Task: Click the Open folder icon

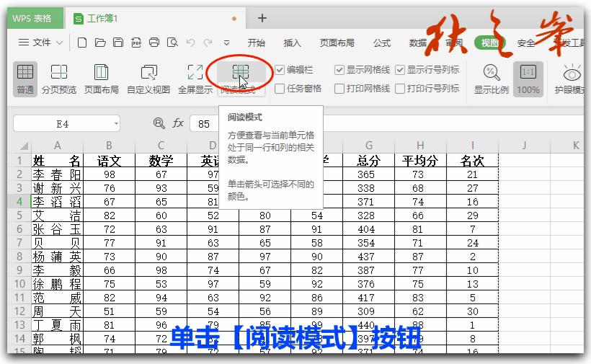Action: click(x=100, y=43)
